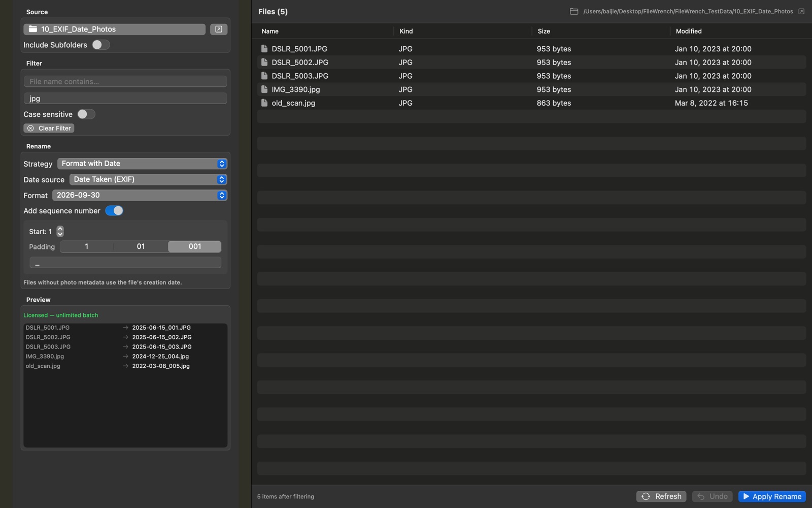The image size is (812, 508).
Task: Click file icon for DSLR_5001.JPG
Action: [264, 49]
